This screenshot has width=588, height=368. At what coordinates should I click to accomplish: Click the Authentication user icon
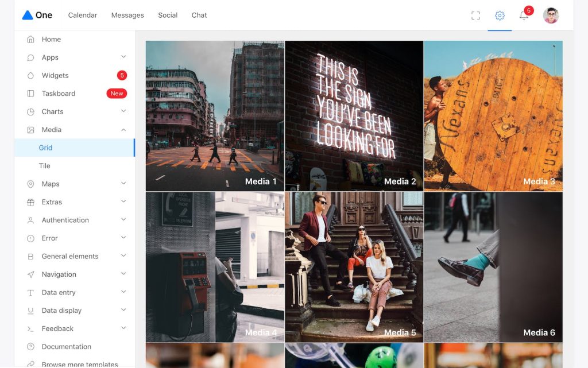pyautogui.click(x=31, y=220)
